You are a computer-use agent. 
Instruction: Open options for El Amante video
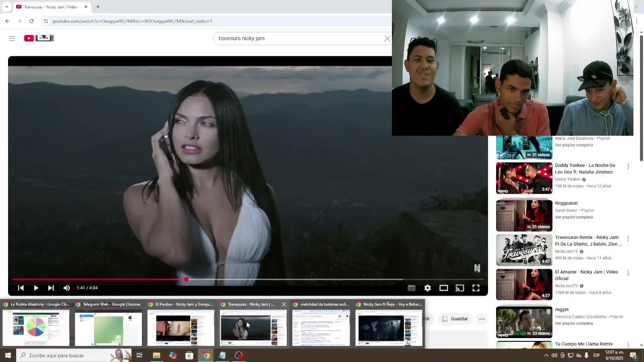[x=628, y=273]
